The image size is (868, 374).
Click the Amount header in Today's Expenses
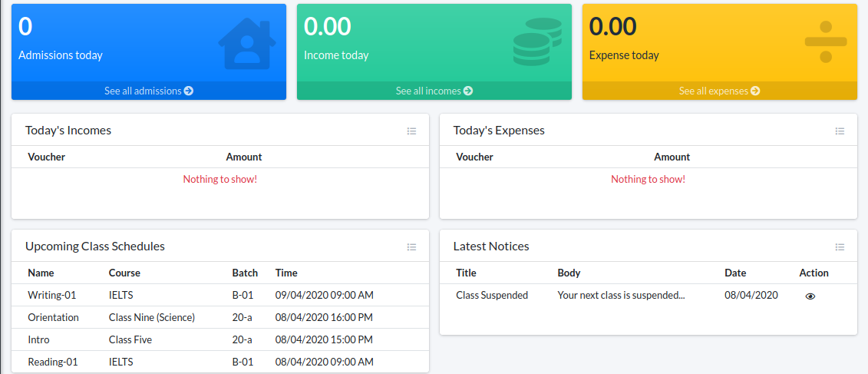pyautogui.click(x=672, y=157)
